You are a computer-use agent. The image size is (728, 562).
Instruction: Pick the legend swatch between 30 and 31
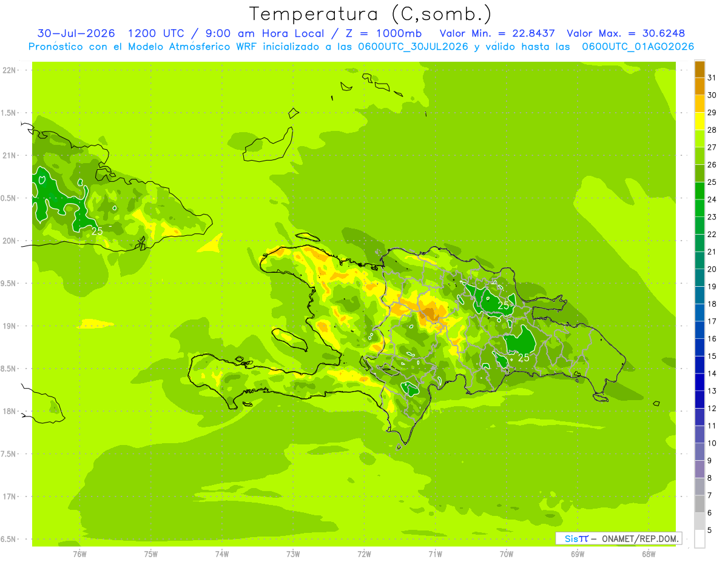699,86
